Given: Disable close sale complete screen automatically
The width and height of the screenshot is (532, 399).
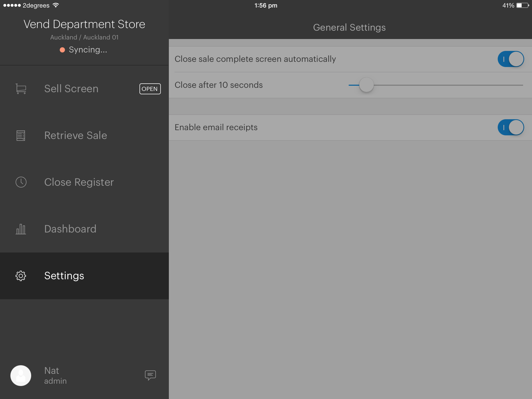Looking at the screenshot, I should point(510,59).
